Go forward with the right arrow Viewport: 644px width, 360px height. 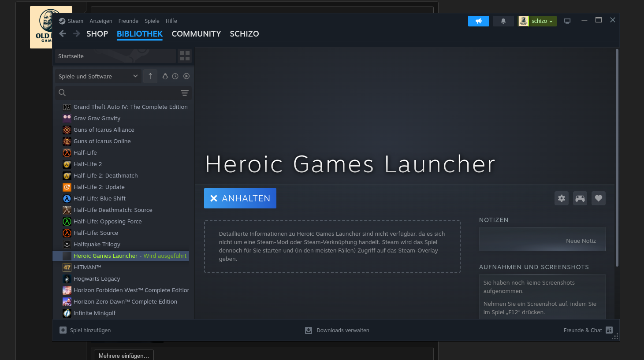pyautogui.click(x=77, y=33)
